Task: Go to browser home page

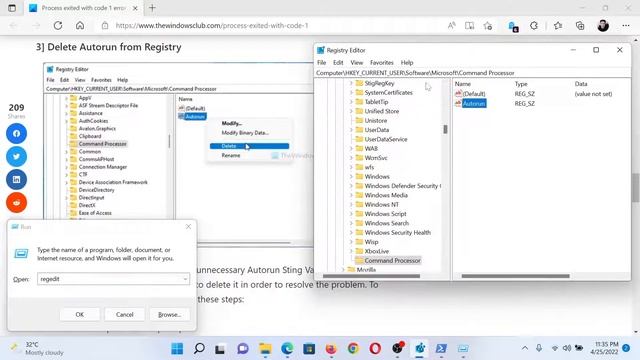Action: coord(80,25)
